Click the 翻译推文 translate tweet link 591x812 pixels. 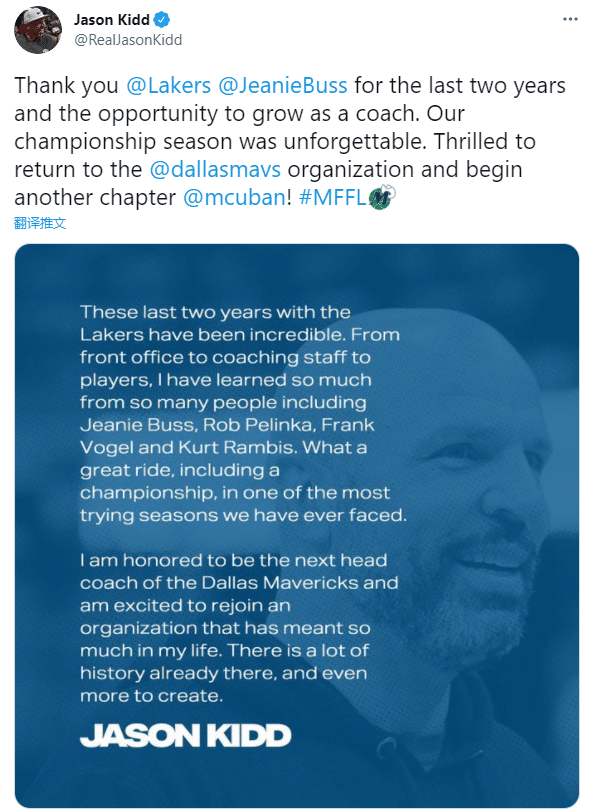click(x=40, y=223)
